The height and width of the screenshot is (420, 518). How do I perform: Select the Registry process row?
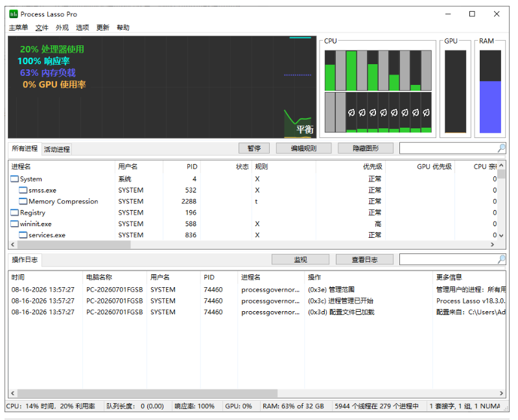coord(253,213)
